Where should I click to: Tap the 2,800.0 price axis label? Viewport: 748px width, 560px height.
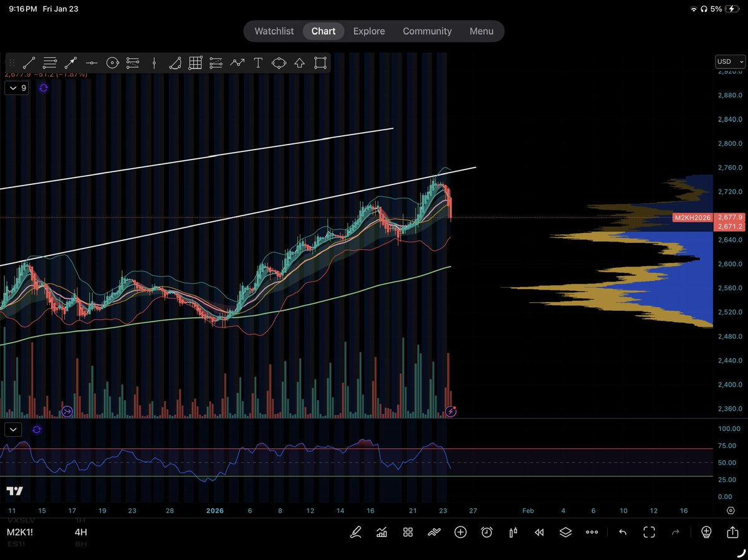(729, 143)
